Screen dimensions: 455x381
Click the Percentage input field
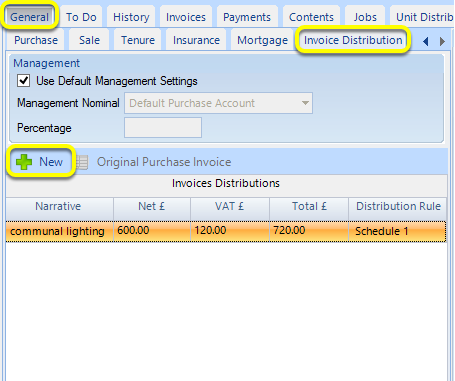click(163, 127)
